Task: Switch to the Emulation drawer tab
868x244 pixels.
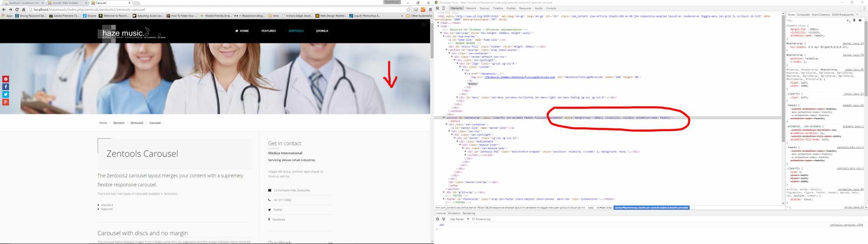Action: point(454,213)
